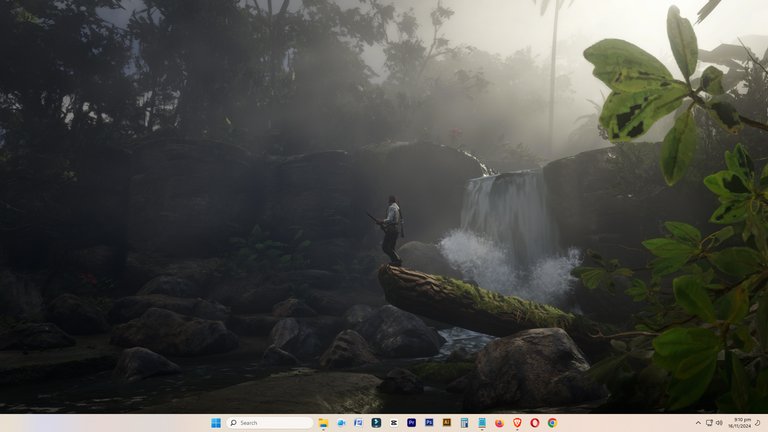Launch the Opera browser
Image resolution: width=768 pixels, height=432 pixels.
coord(535,423)
